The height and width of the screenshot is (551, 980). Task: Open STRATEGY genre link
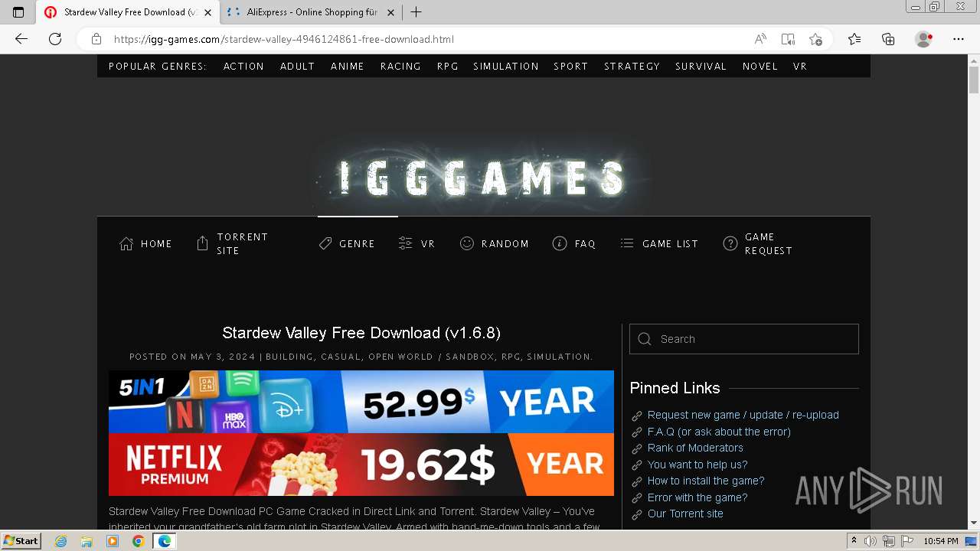(x=632, y=67)
